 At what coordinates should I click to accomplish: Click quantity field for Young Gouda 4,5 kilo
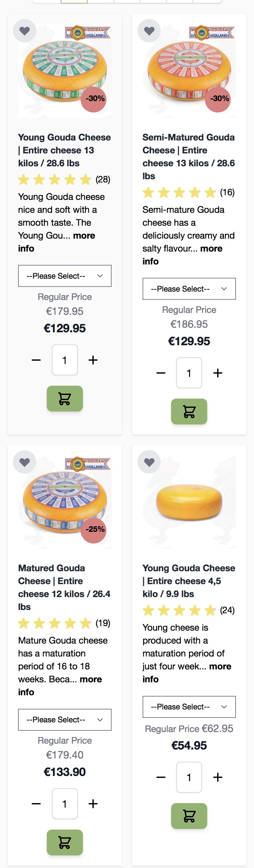(x=189, y=777)
